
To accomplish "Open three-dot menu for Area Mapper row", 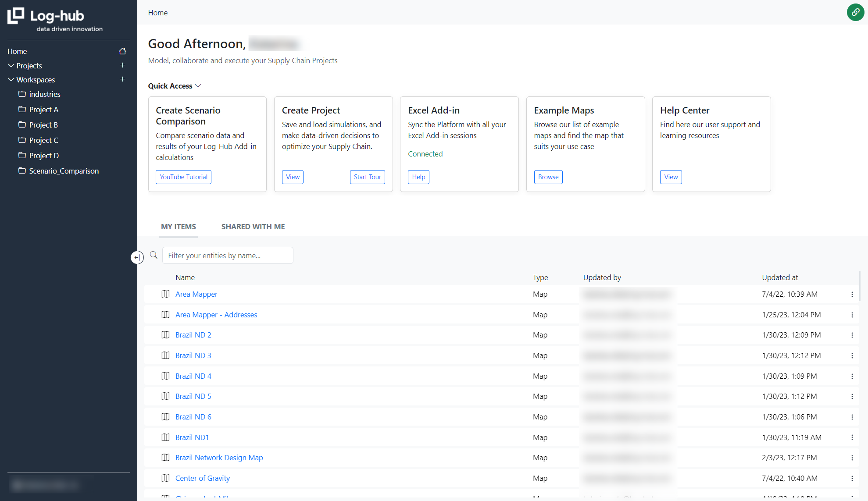I will (852, 295).
